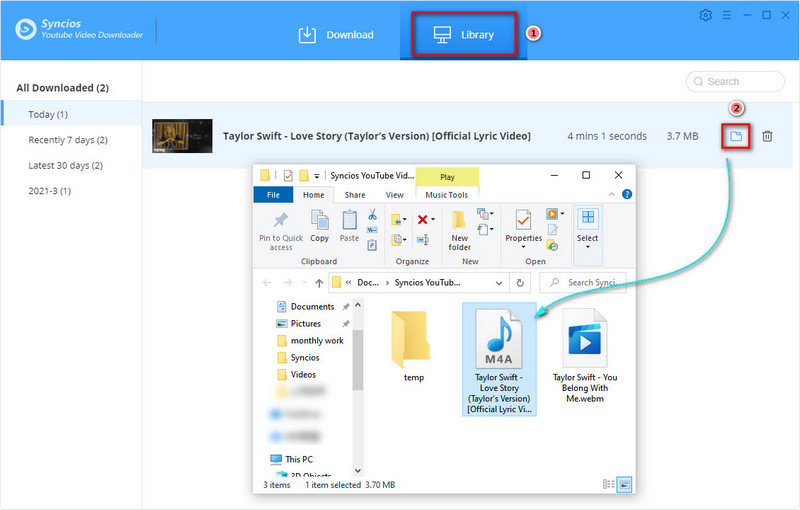Expand address bar history dropdown
This screenshot has width=800, height=510.
[x=499, y=283]
